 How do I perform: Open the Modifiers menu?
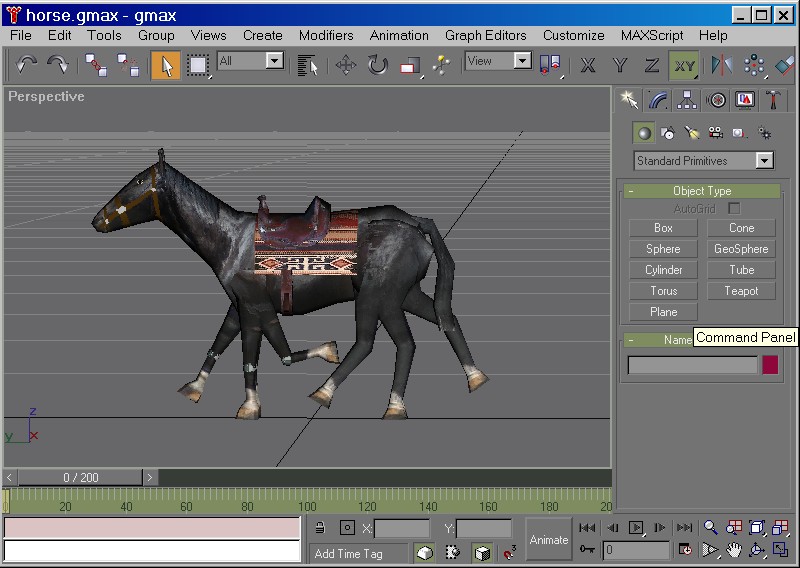pyautogui.click(x=326, y=35)
